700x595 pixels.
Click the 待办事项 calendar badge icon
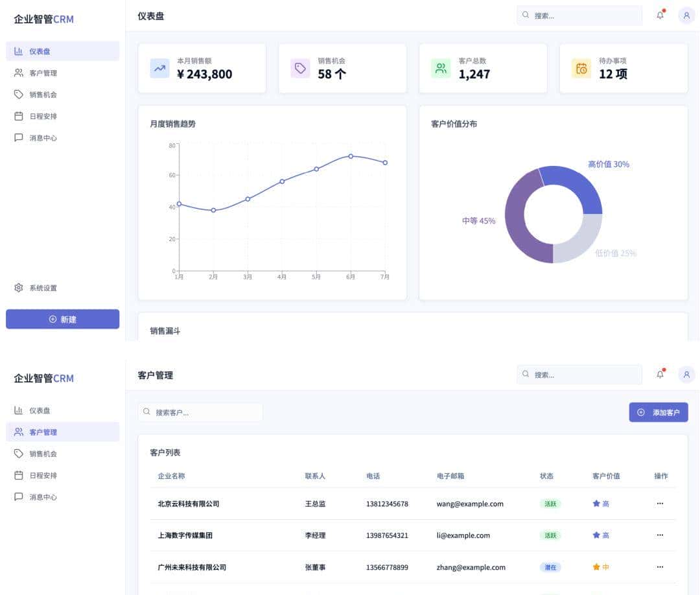coord(581,67)
